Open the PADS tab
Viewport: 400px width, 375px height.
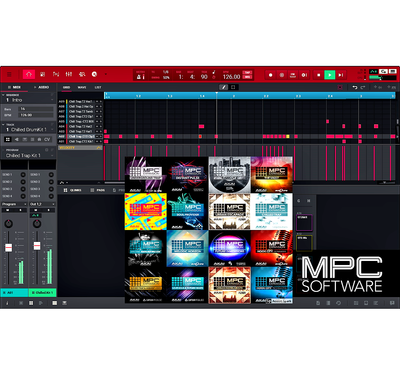98,190
